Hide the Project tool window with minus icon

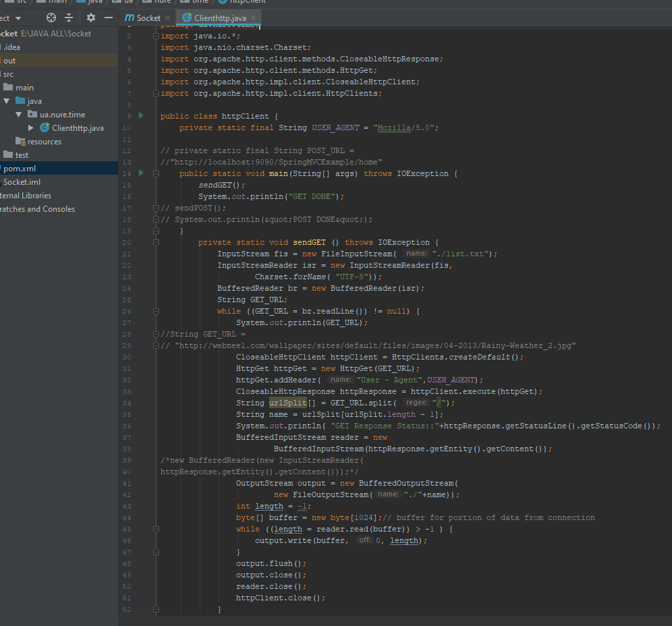click(109, 18)
